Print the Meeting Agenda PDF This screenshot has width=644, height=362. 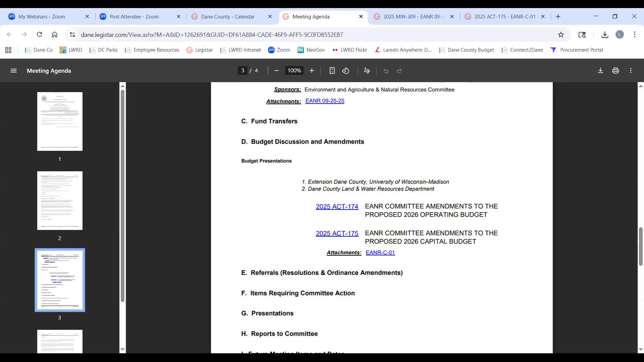(x=615, y=71)
